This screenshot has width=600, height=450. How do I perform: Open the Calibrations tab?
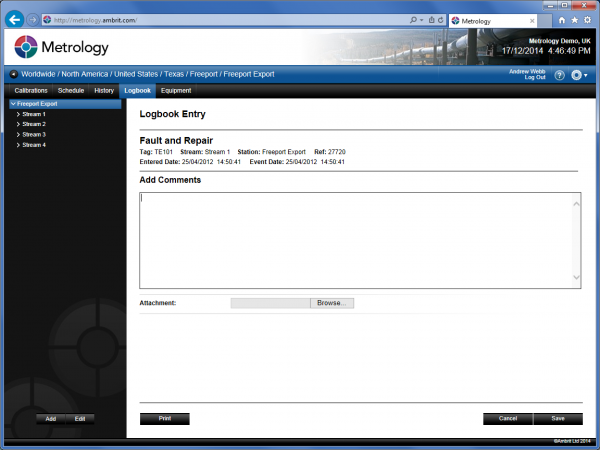31,91
